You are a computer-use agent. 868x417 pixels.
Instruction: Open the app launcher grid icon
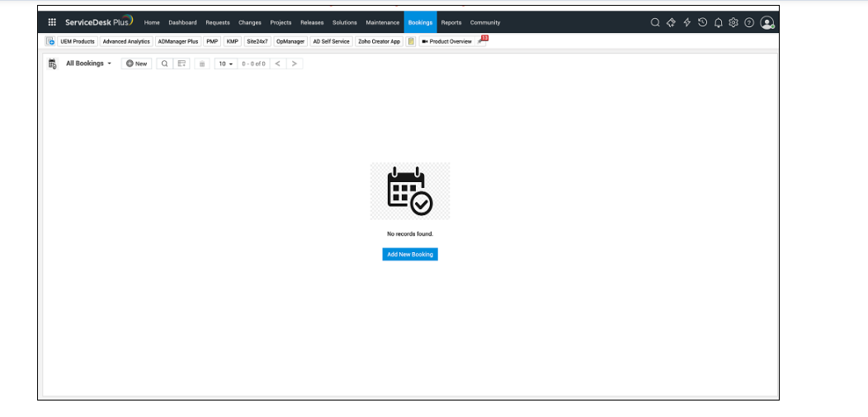pos(52,22)
